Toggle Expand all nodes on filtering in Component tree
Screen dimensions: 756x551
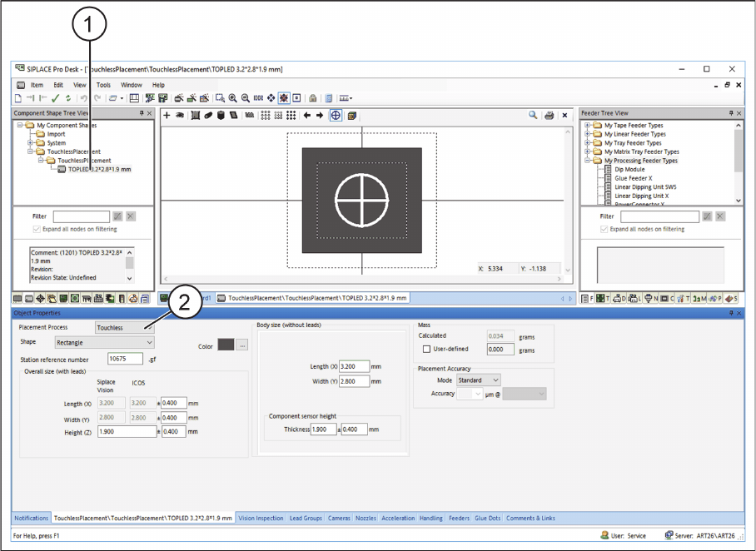pos(35,229)
